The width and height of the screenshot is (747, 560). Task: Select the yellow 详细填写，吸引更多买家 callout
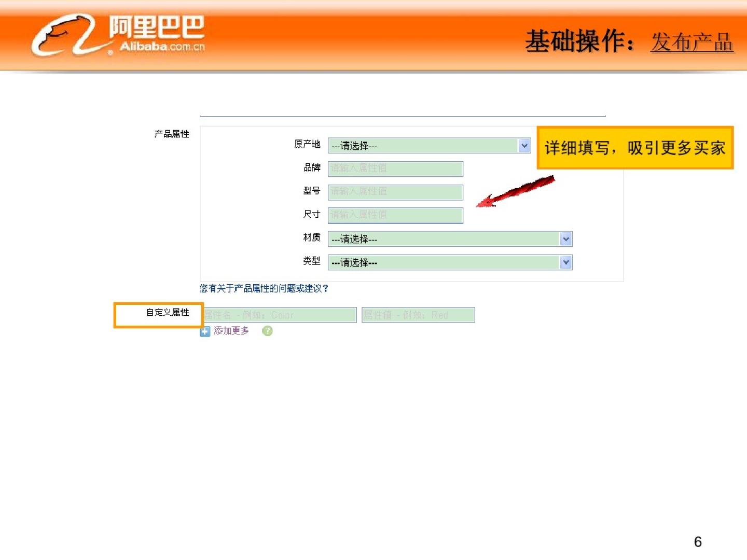click(634, 148)
